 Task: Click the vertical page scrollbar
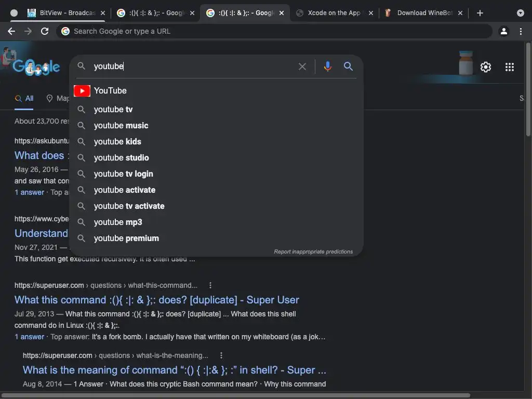tap(528, 90)
